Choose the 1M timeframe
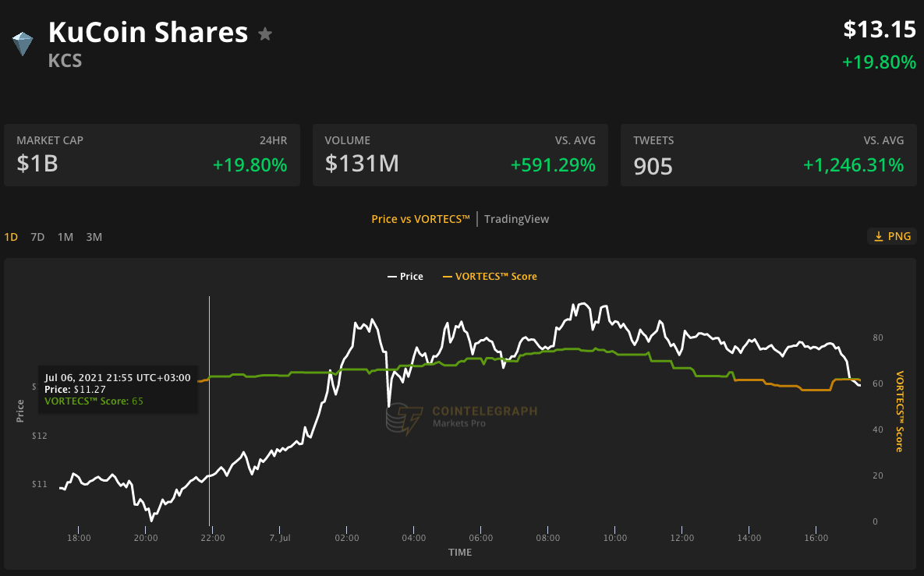 65,236
